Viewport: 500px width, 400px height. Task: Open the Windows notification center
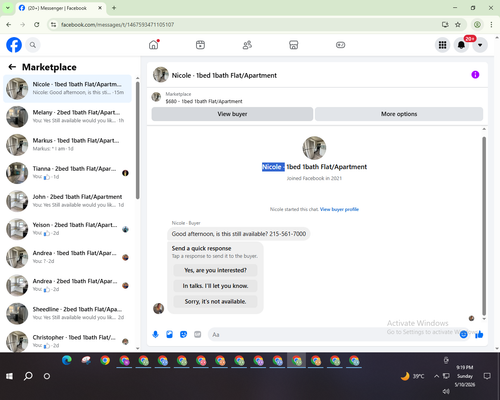pos(487,376)
